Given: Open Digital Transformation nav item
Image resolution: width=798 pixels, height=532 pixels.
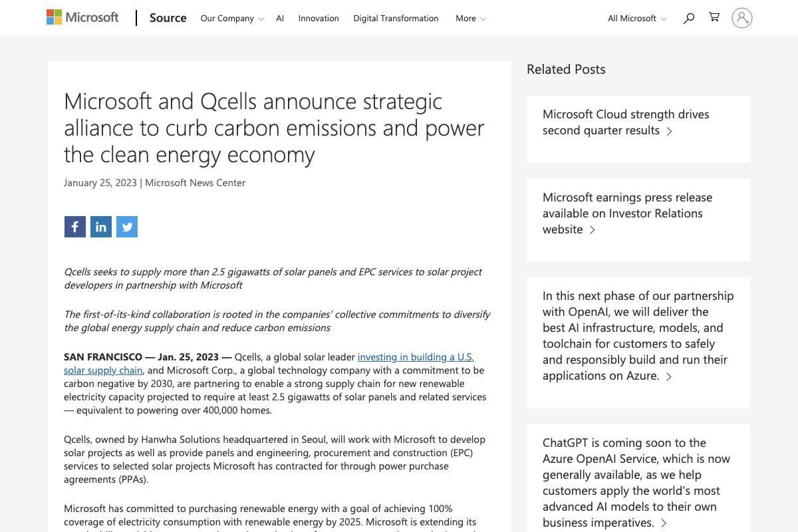Looking at the screenshot, I should coord(396,18).
